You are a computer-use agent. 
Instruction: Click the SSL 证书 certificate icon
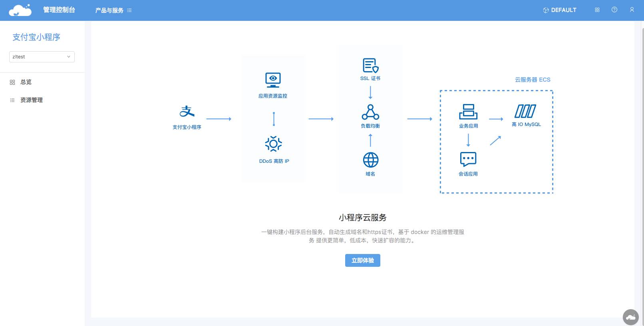370,66
